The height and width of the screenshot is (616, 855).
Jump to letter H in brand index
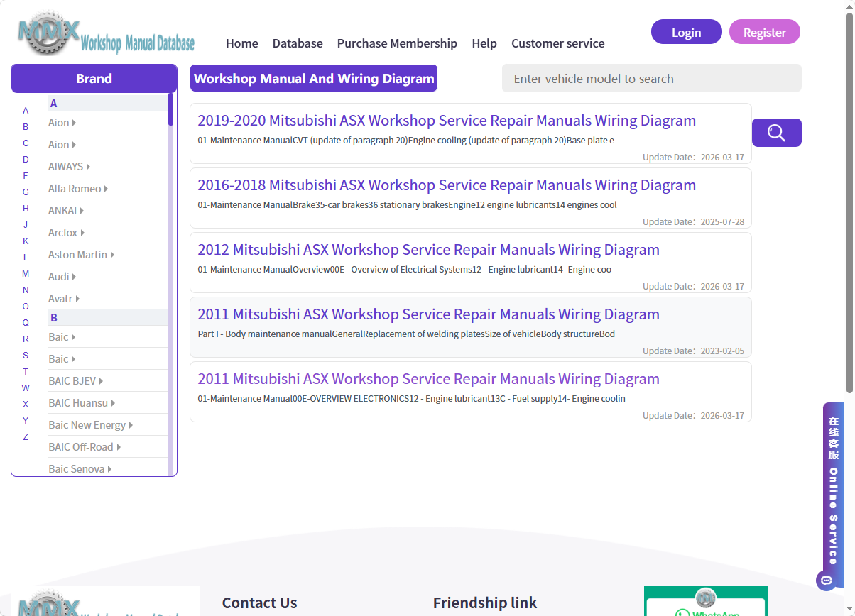coord(26,209)
